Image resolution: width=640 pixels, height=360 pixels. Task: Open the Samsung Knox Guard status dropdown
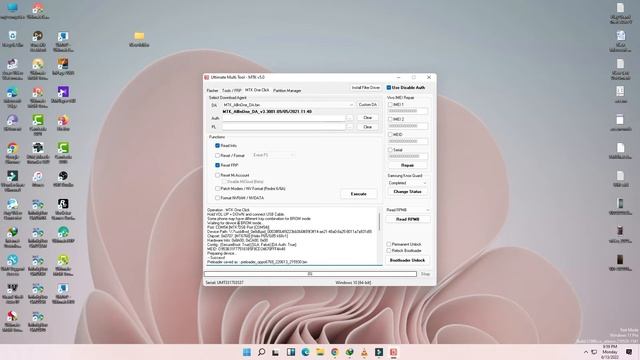407,183
